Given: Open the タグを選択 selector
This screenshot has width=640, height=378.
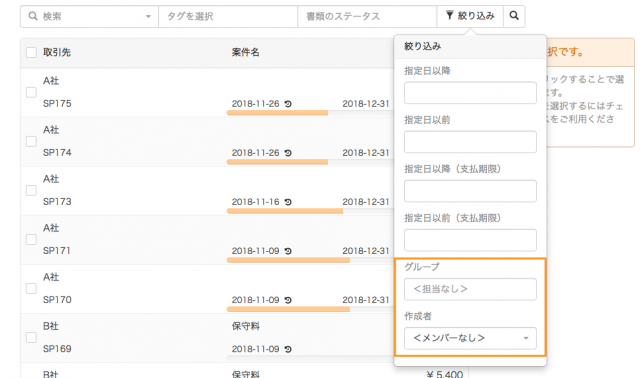Looking at the screenshot, I should click(x=228, y=16).
